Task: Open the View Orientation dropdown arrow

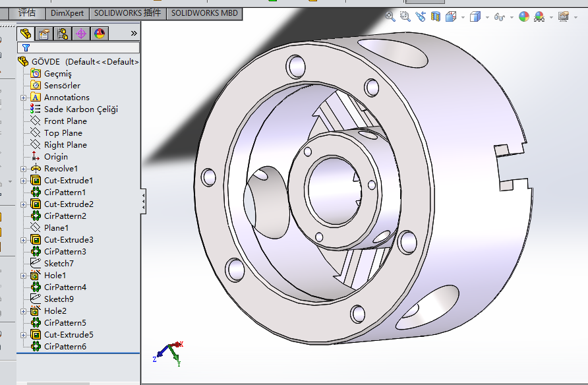Action: tap(463, 17)
